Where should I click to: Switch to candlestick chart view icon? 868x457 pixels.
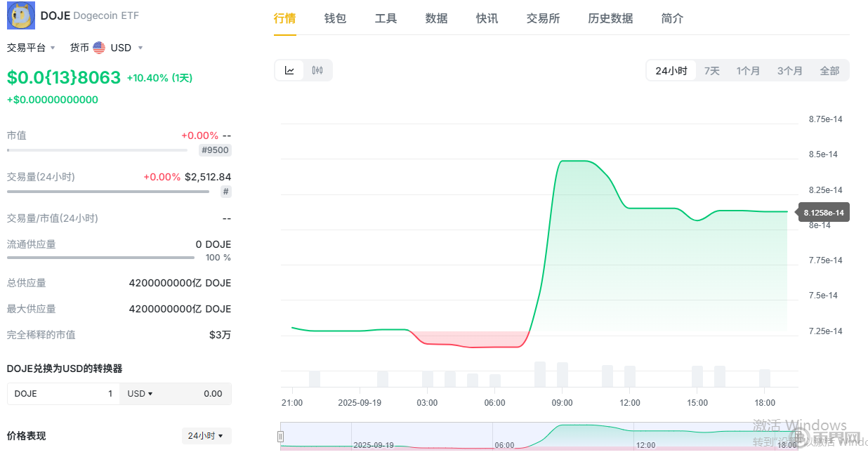[317, 70]
